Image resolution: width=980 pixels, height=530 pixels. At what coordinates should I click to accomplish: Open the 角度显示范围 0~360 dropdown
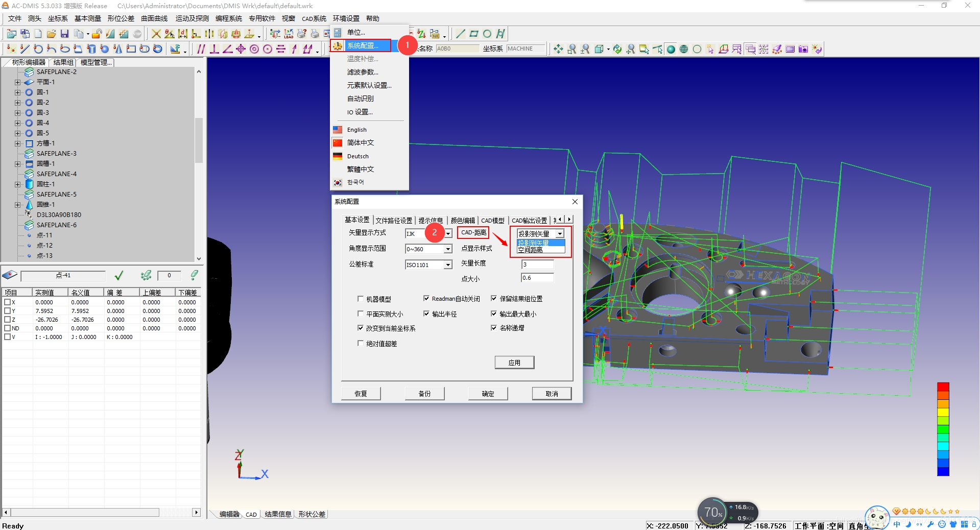[x=448, y=249]
